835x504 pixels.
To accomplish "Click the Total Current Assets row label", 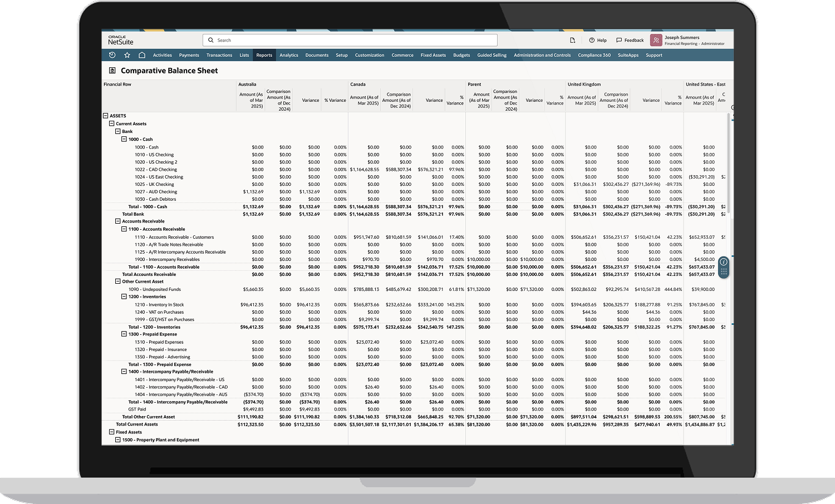I will (137, 424).
